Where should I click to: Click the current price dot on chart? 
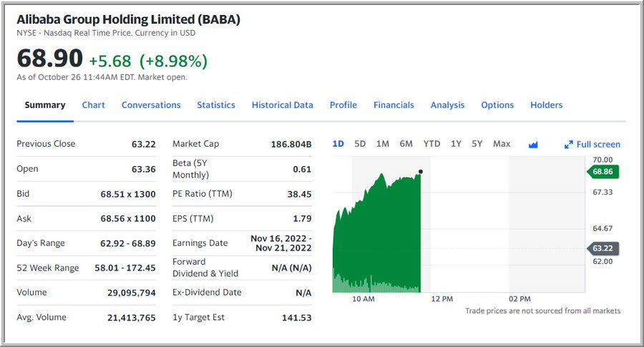click(x=421, y=172)
